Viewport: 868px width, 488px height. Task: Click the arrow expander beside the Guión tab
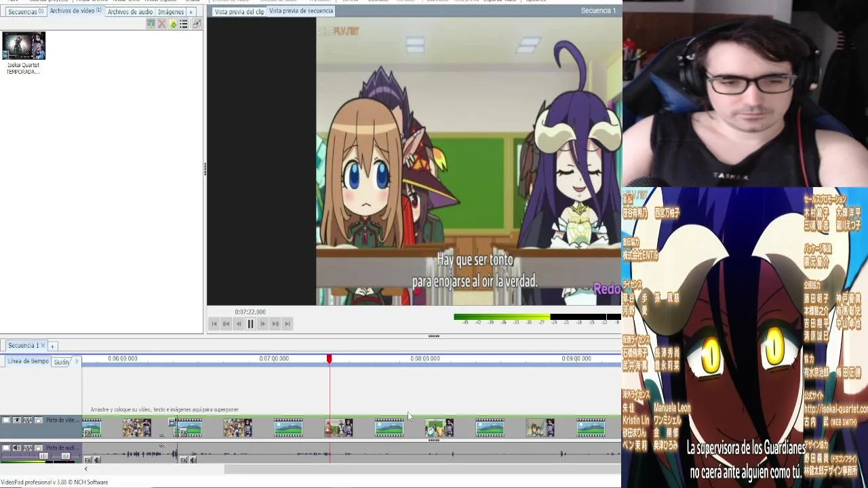(76, 361)
